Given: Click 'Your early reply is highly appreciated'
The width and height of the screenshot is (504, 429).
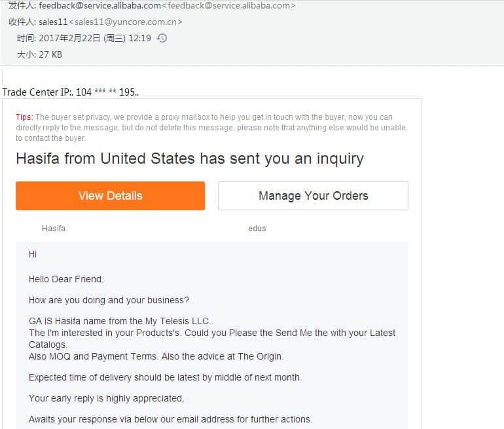Looking at the screenshot, I should [106, 398].
